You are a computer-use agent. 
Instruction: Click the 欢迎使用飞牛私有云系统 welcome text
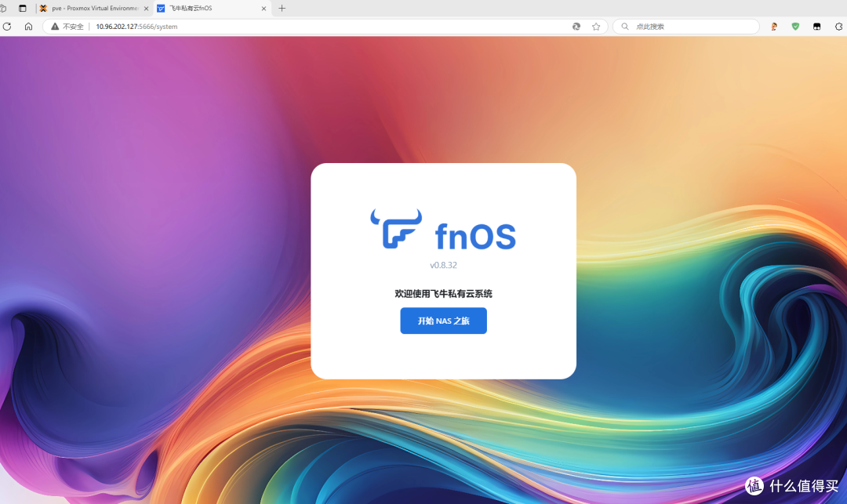click(x=443, y=294)
